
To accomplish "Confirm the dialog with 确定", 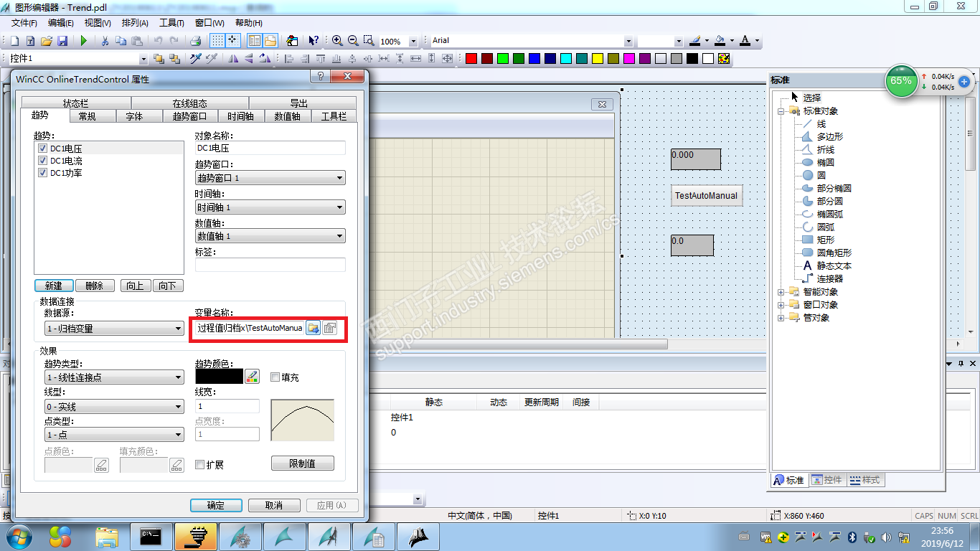I will click(x=216, y=506).
